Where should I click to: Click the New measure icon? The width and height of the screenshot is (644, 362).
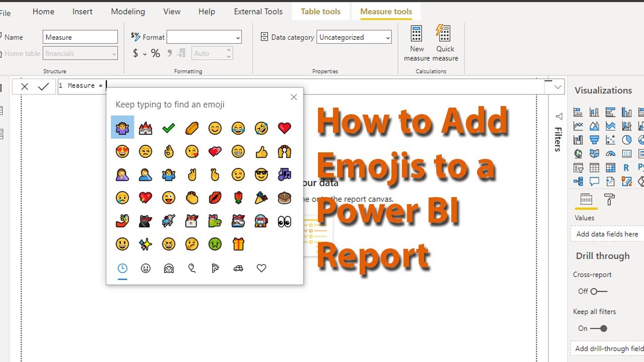point(417,34)
